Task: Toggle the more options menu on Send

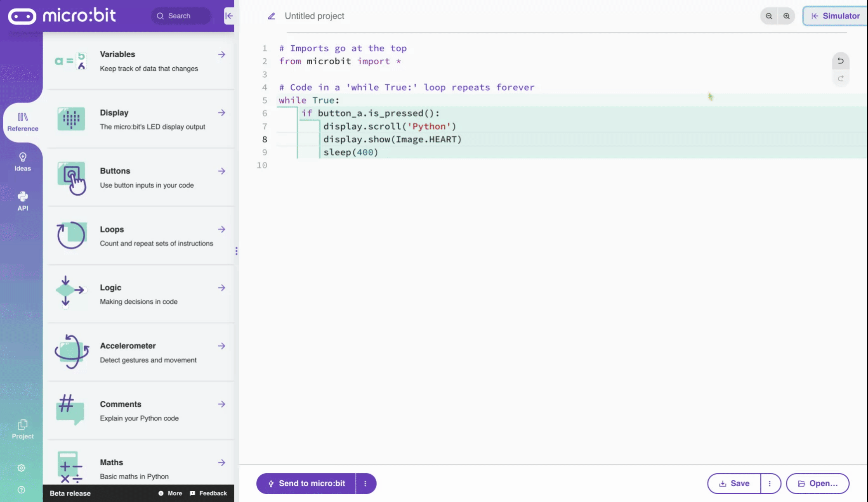Action: click(x=365, y=483)
